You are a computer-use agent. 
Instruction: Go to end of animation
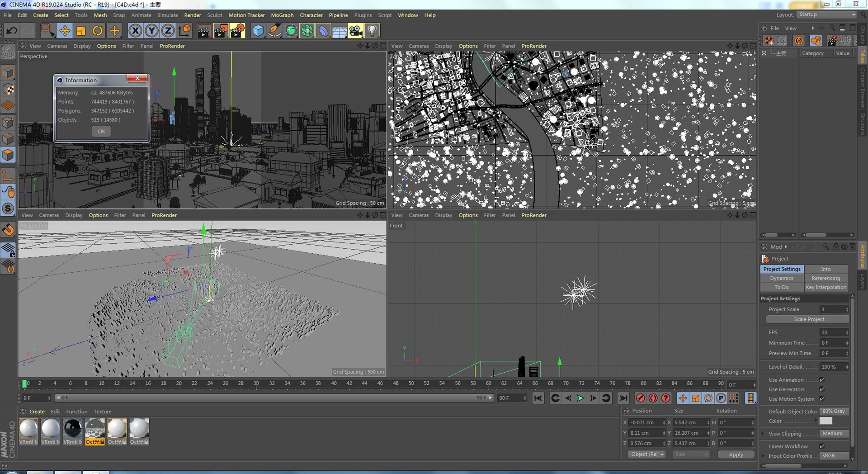623,398
